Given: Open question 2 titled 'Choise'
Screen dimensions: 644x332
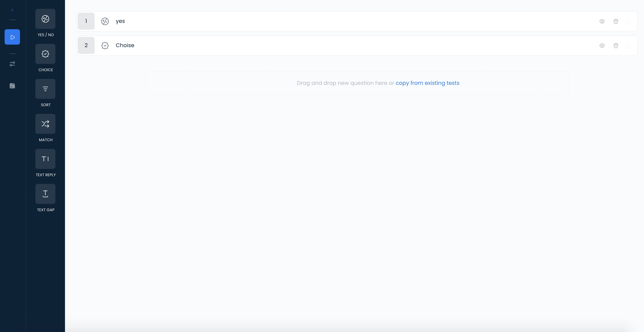Looking at the screenshot, I should pos(125,46).
